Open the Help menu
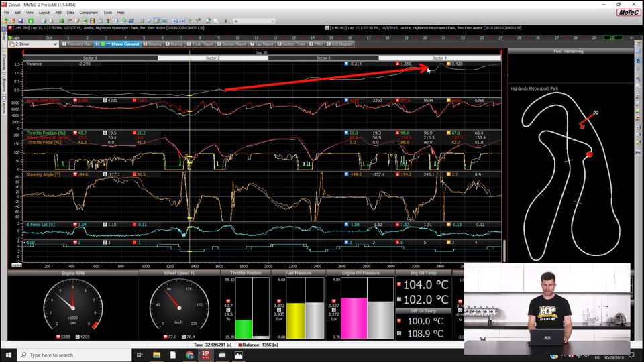 [x=121, y=13]
